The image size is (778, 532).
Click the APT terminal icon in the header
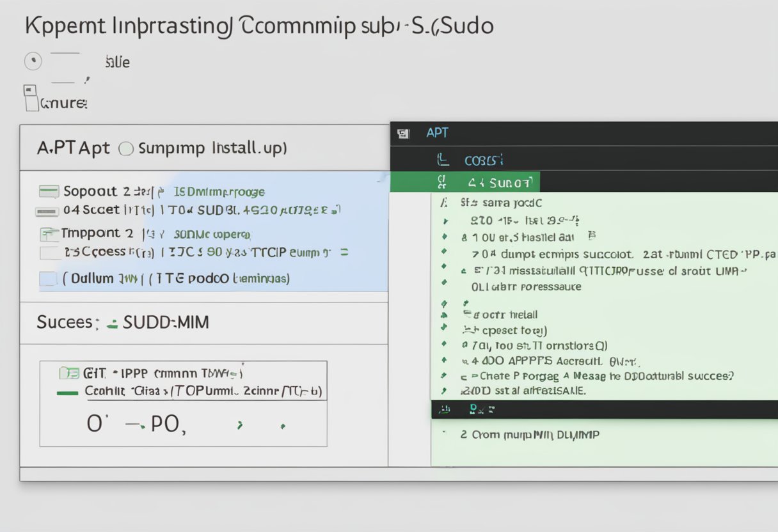[x=404, y=132]
